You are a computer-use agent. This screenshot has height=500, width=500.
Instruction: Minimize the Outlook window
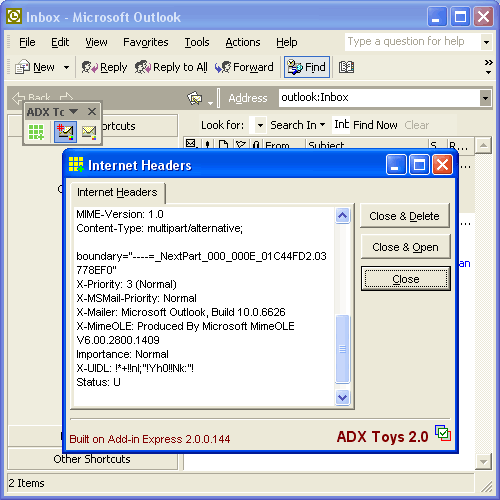437,17
